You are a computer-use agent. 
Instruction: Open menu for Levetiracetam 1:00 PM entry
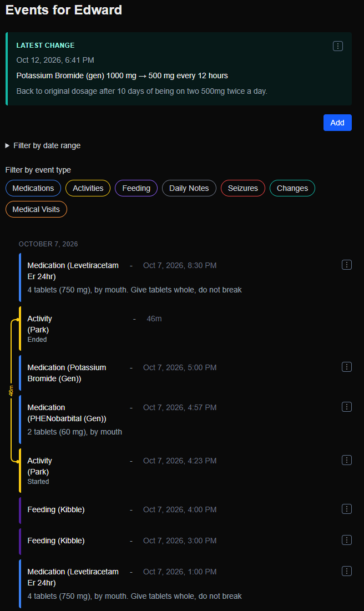[347, 571]
